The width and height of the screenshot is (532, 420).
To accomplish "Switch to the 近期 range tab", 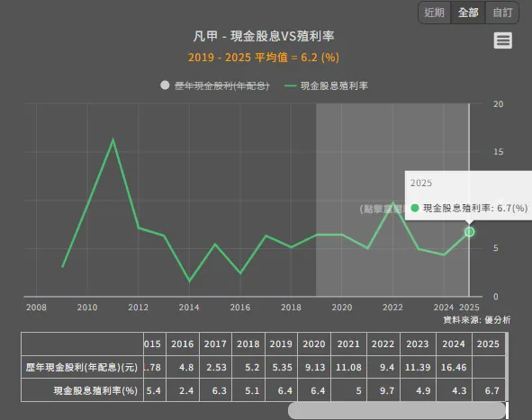I will pos(434,13).
